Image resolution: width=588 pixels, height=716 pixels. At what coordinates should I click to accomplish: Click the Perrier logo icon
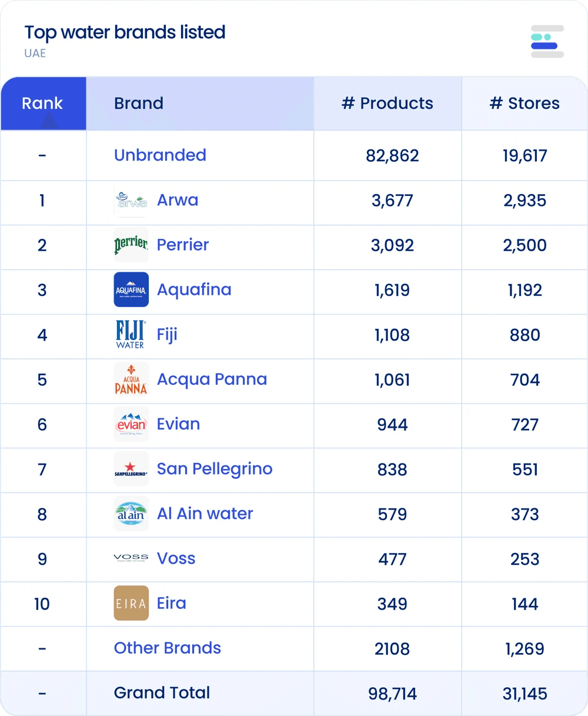131,245
